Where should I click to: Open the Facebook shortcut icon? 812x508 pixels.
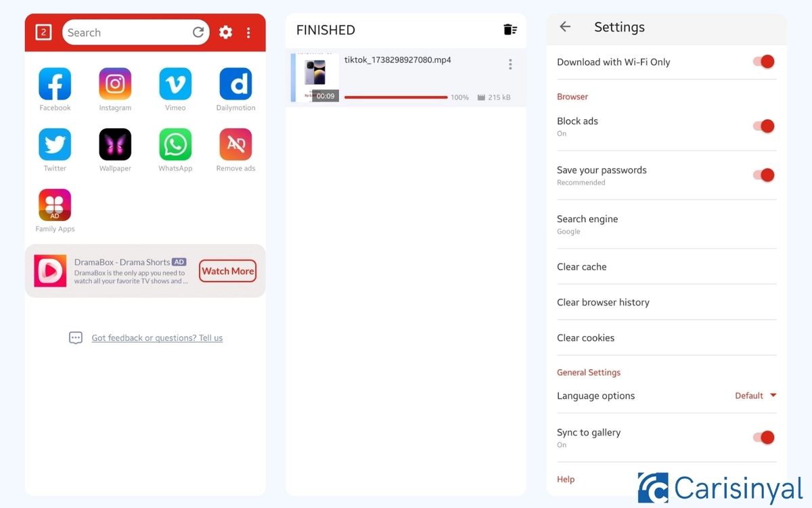[x=55, y=84]
